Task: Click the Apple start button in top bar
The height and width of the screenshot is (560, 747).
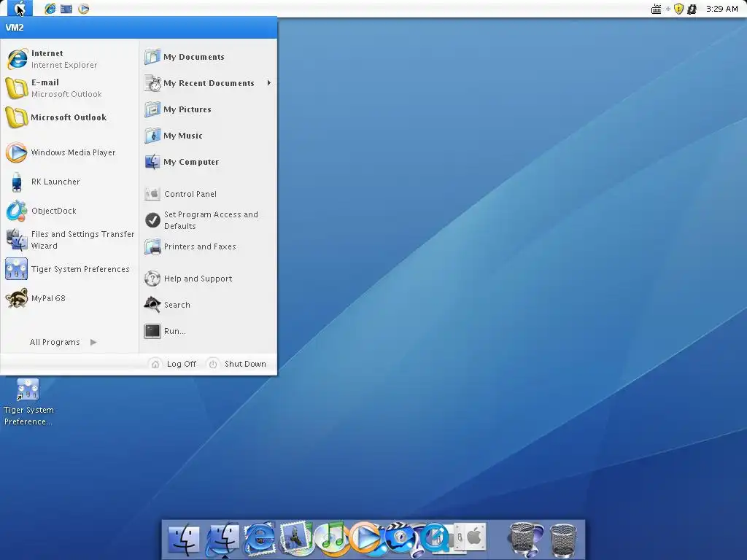Action: [x=20, y=8]
